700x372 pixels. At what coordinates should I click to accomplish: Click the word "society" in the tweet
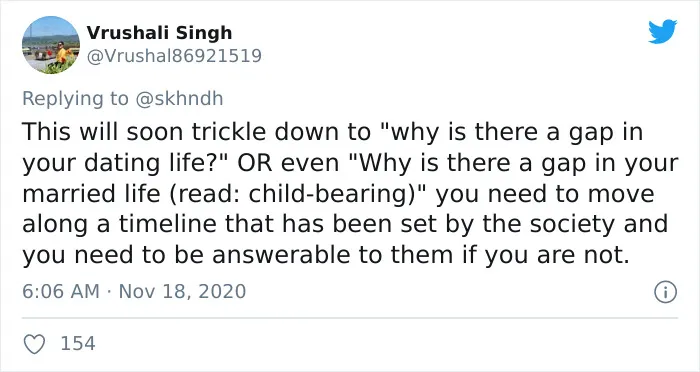(572, 225)
